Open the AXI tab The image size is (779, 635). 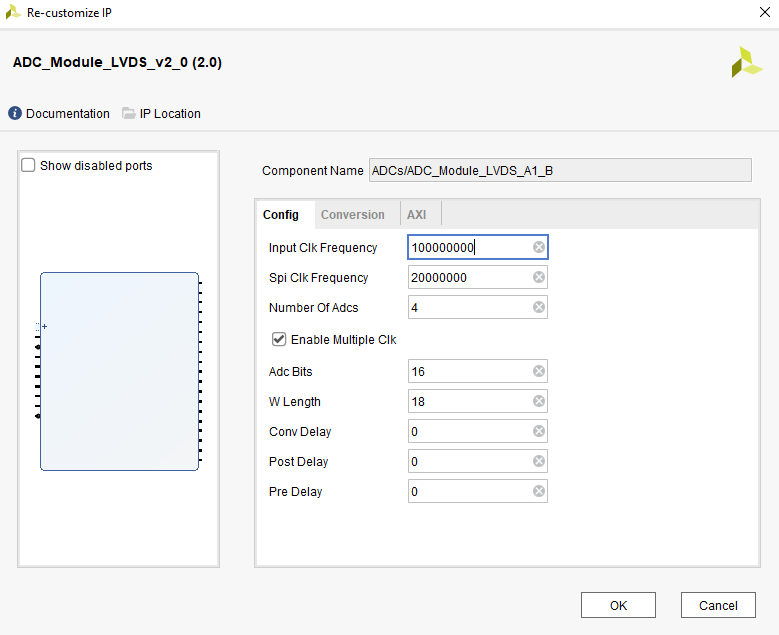[416, 215]
